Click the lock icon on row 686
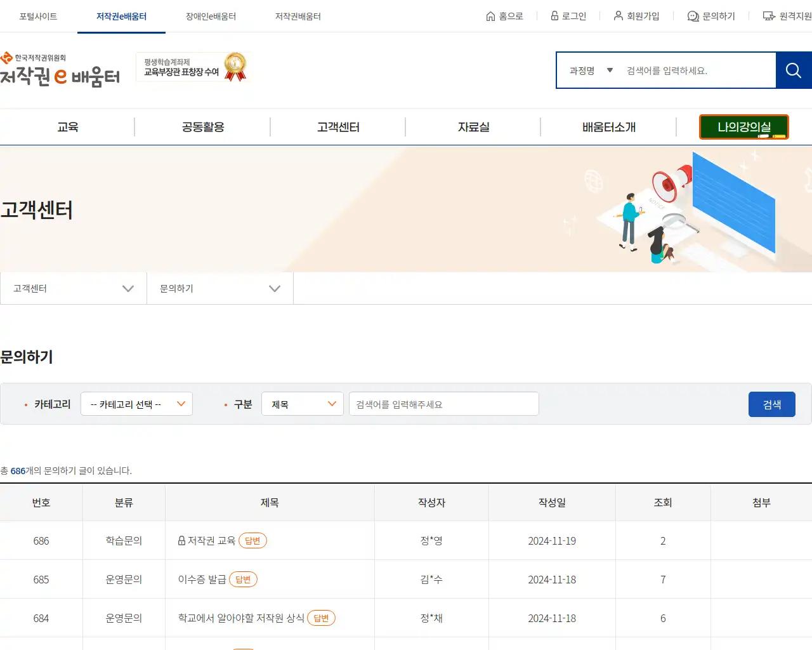This screenshot has width=812, height=650. click(181, 541)
